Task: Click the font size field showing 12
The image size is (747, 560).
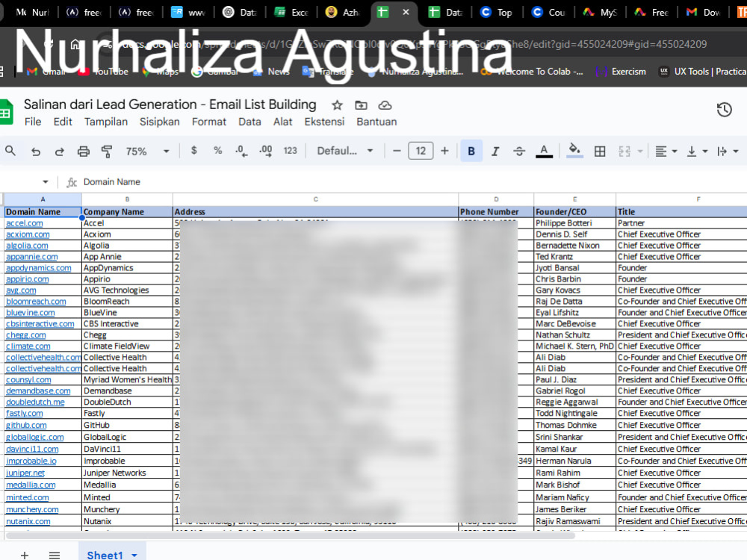Action: pos(421,151)
